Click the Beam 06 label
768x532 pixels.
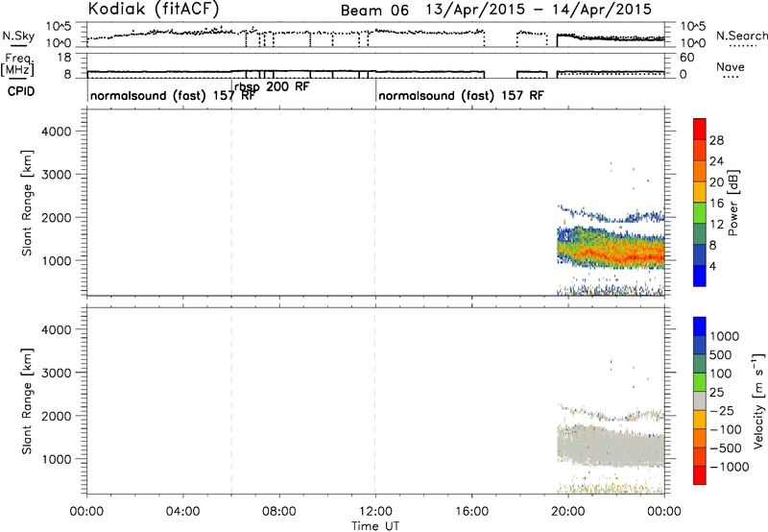[374, 11]
